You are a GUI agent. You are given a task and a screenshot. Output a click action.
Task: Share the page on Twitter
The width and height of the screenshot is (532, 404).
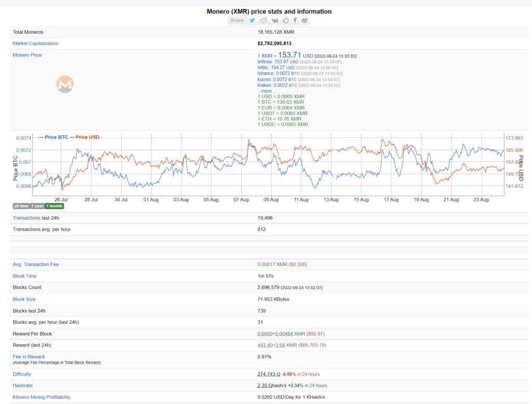[252, 20]
